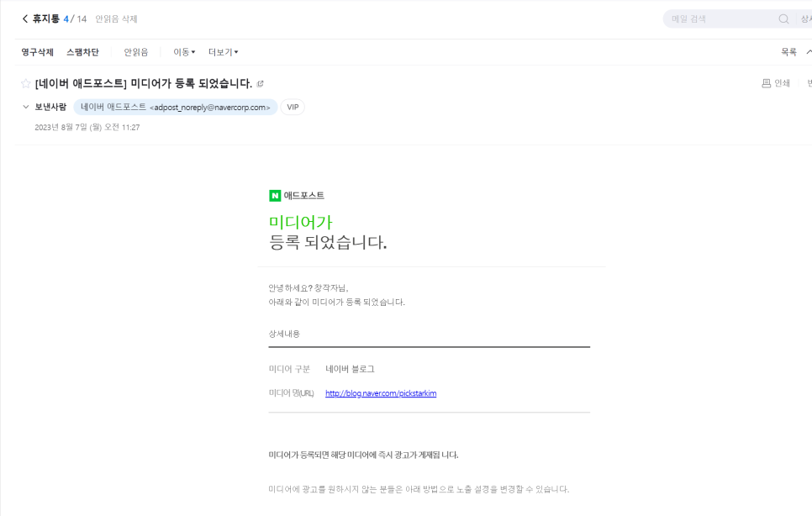Click 영구삭제 to delete permanently
Screen dimensions: 812x516
(37, 52)
